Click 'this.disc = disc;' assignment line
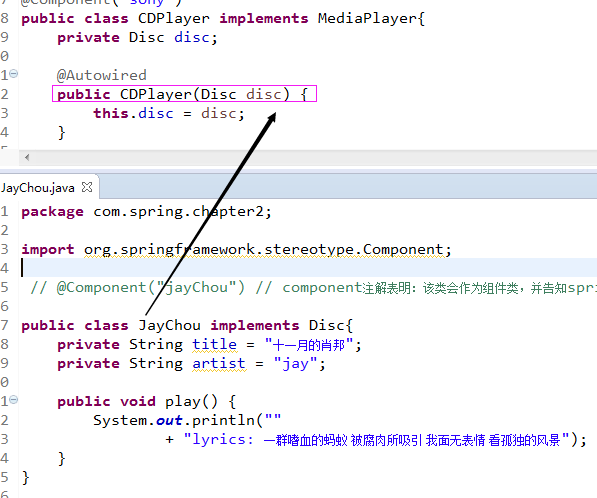The width and height of the screenshot is (597, 498). click(169, 113)
